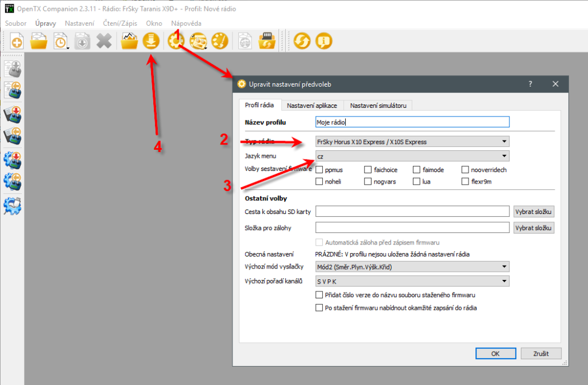Expand the Výchozí pořadí kanálů dropdown
Image resolution: width=588 pixels, height=385 pixels.
412,281
